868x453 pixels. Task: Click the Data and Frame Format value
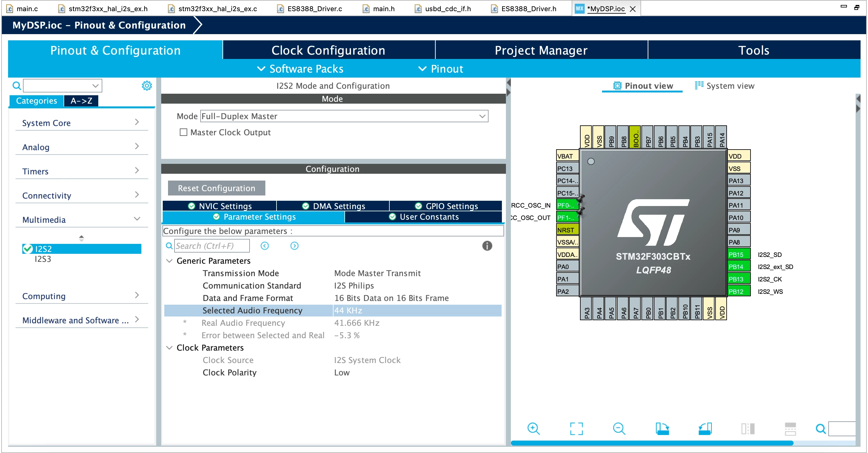click(x=391, y=298)
